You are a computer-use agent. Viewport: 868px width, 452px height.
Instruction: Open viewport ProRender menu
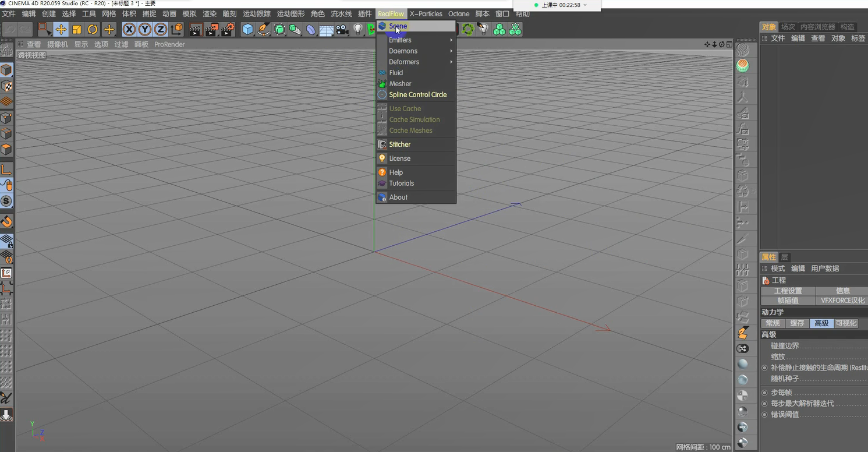169,44
